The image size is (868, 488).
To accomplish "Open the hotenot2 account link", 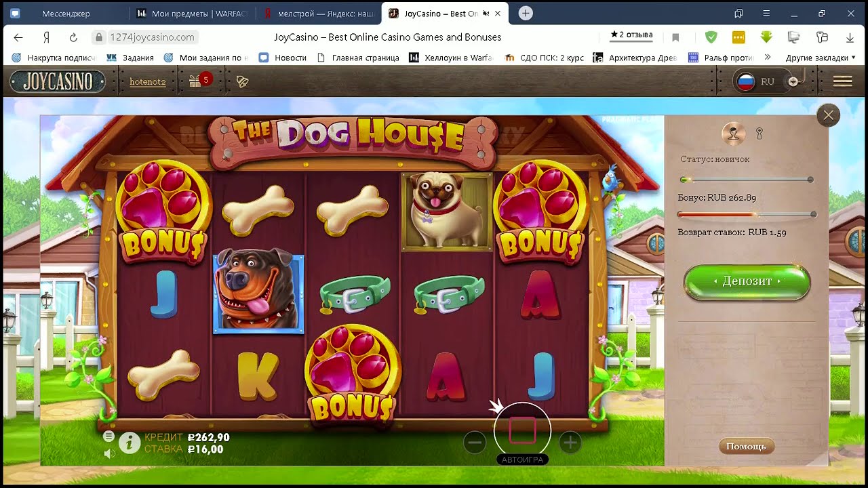I will (148, 82).
